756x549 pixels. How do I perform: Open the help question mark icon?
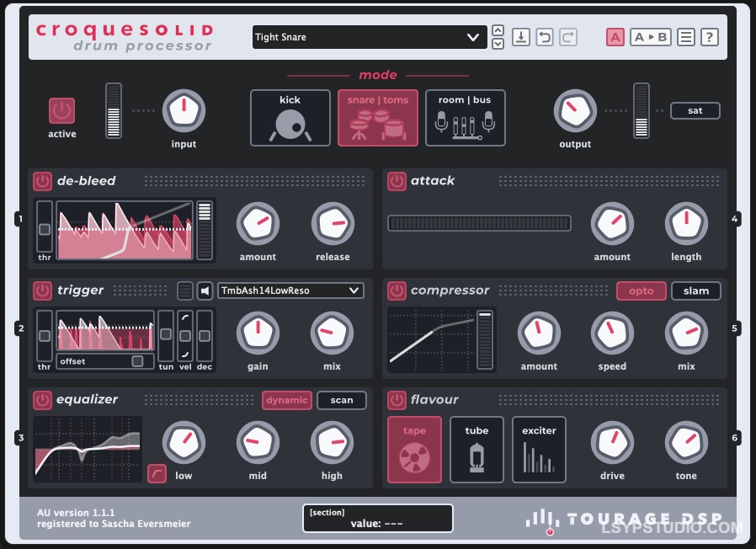(710, 36)
